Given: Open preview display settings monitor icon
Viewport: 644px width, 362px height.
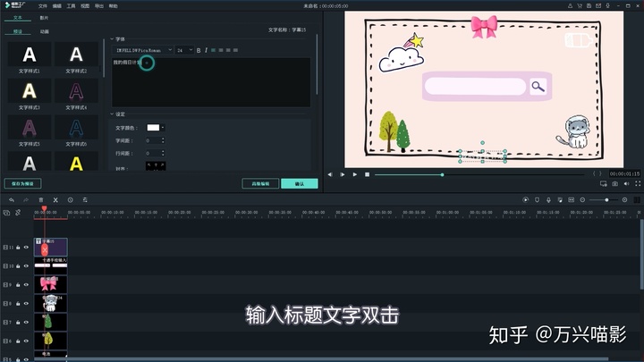Looking at the screenshot, I should (604, 184).
